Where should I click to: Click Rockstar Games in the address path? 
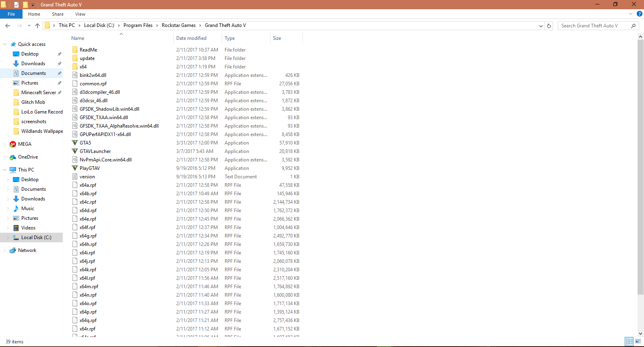pyautogui.click(x=179, y=25)
